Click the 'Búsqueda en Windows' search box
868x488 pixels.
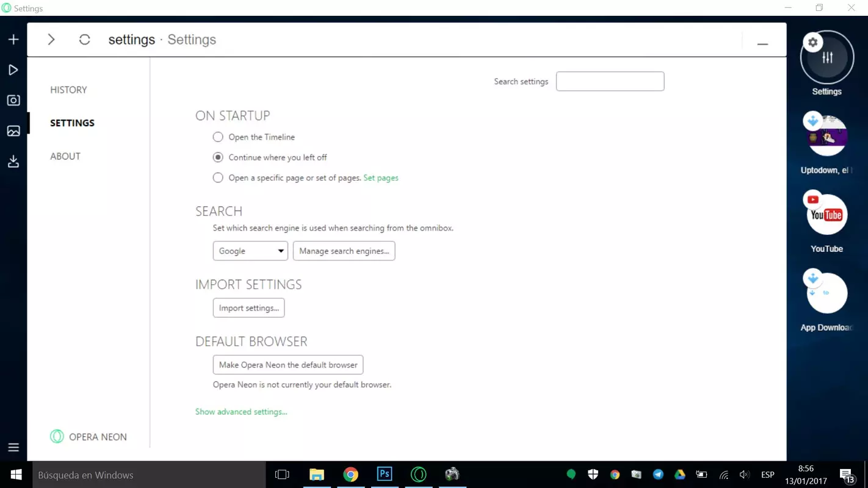point(149,475)
